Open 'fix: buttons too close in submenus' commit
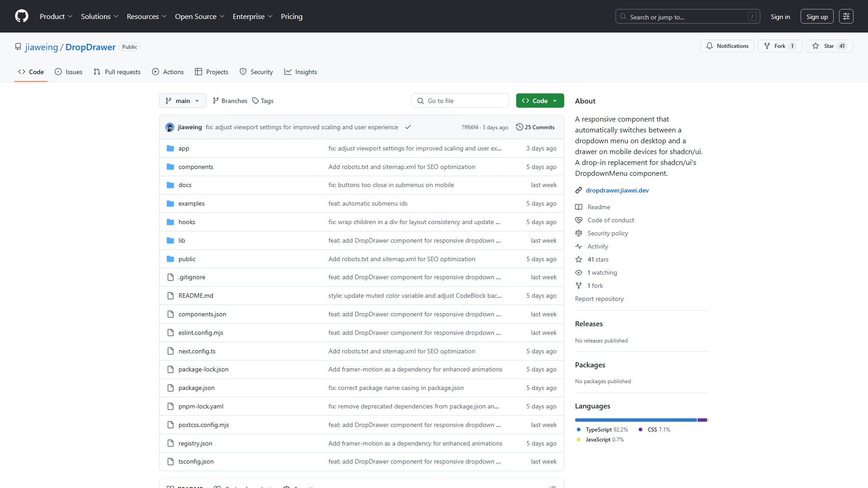 (391, 185)
